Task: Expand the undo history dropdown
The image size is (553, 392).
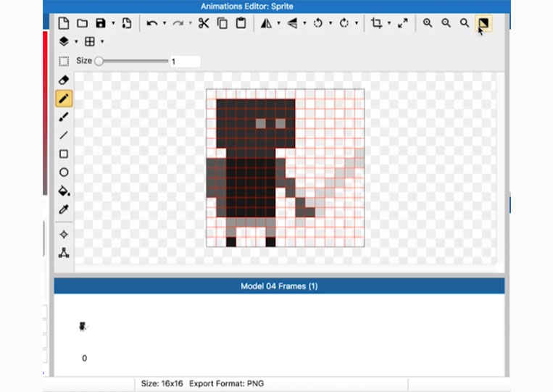Action: (165, 23)
